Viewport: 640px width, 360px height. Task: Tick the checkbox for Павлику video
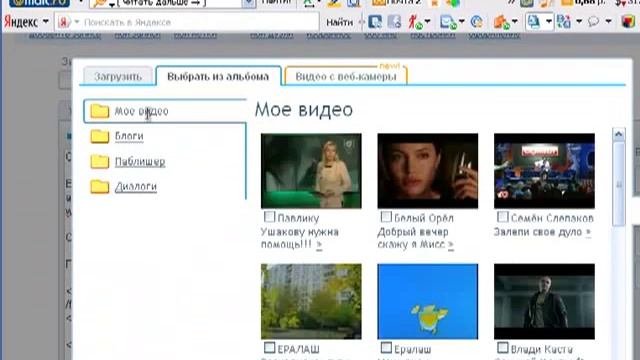(x=269, y=217)
